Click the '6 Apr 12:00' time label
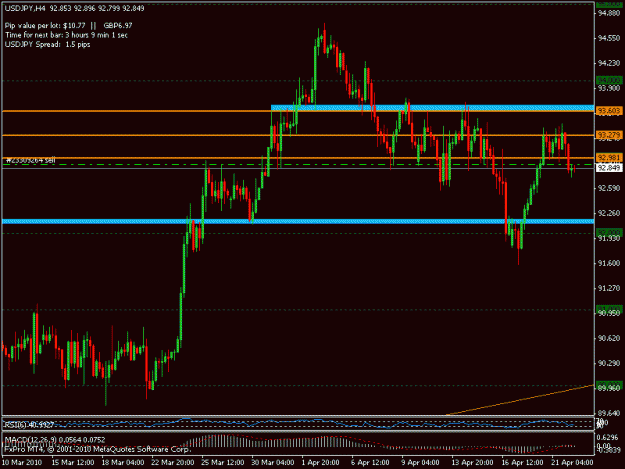Image resolution: width=625 pixels, height=469 pixels. 370,463
